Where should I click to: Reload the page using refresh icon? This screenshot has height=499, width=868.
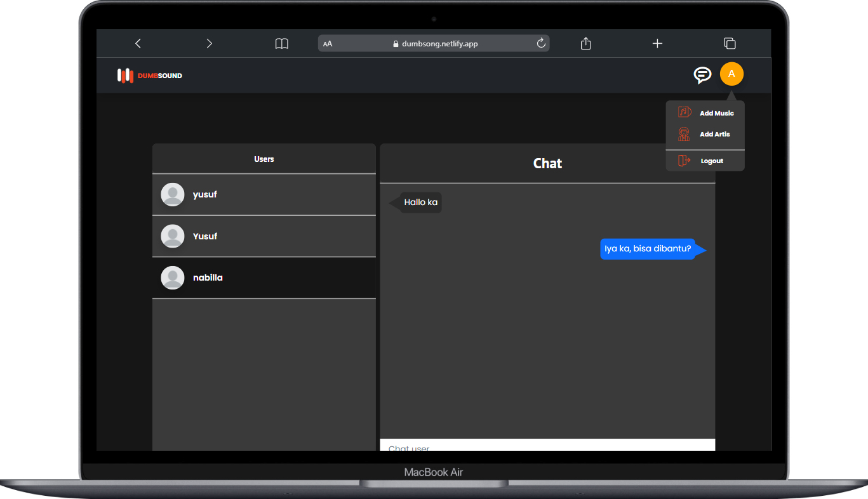tap(541, 43)
